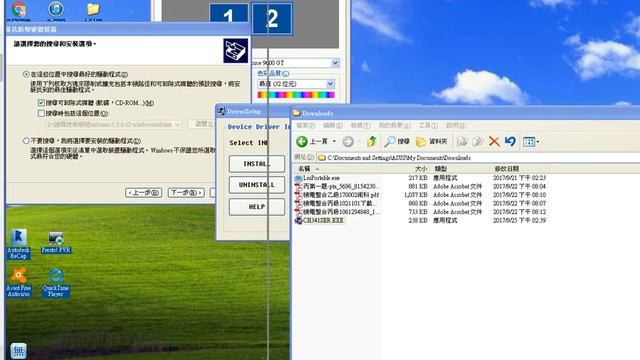
Task: Select the PDF icon of 丙第一題-pts file
Action: (x=298, y=187)
